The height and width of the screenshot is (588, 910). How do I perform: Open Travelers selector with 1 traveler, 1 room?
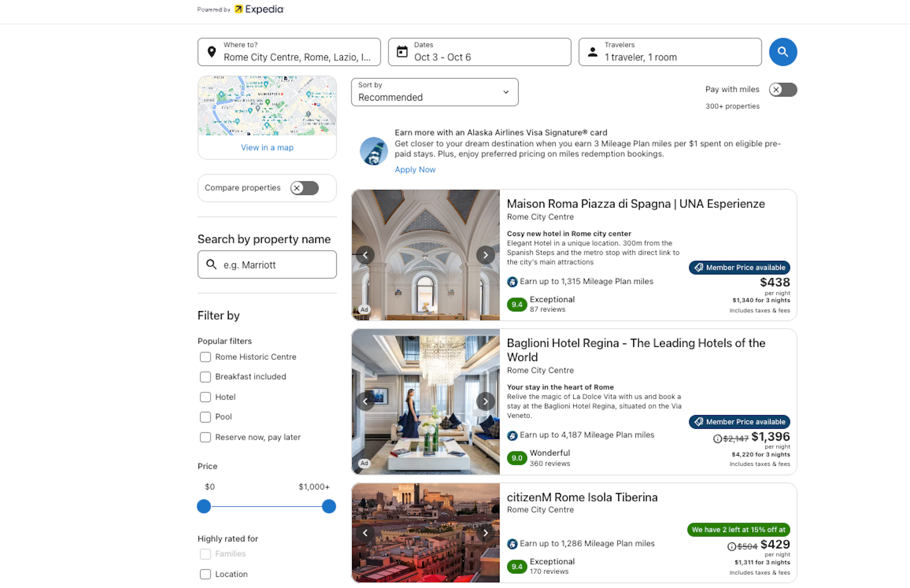[669, 52]
